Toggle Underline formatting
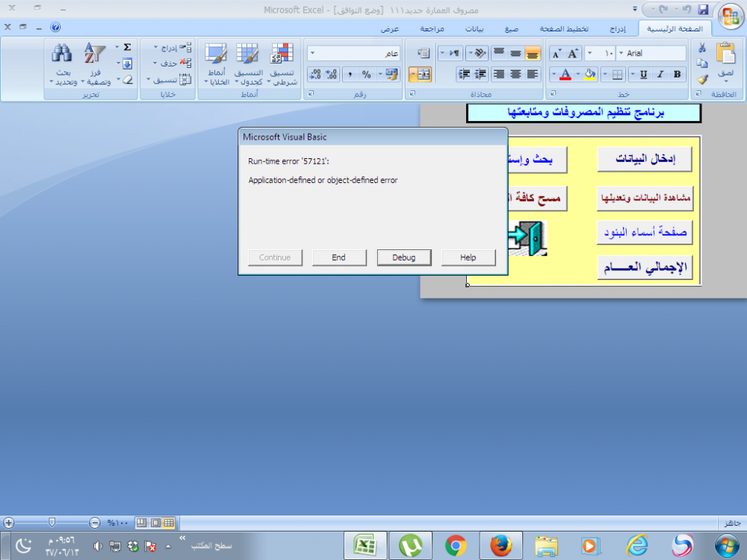The image size is (747, 560). [644, 75]
